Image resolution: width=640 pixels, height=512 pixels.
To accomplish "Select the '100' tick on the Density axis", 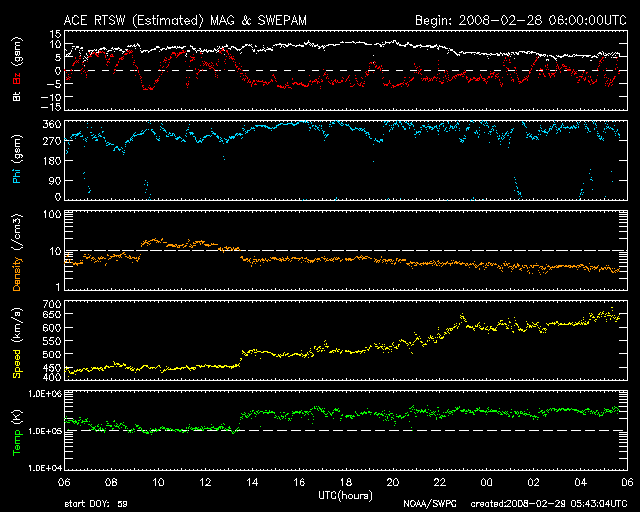I will coord(51,214).
